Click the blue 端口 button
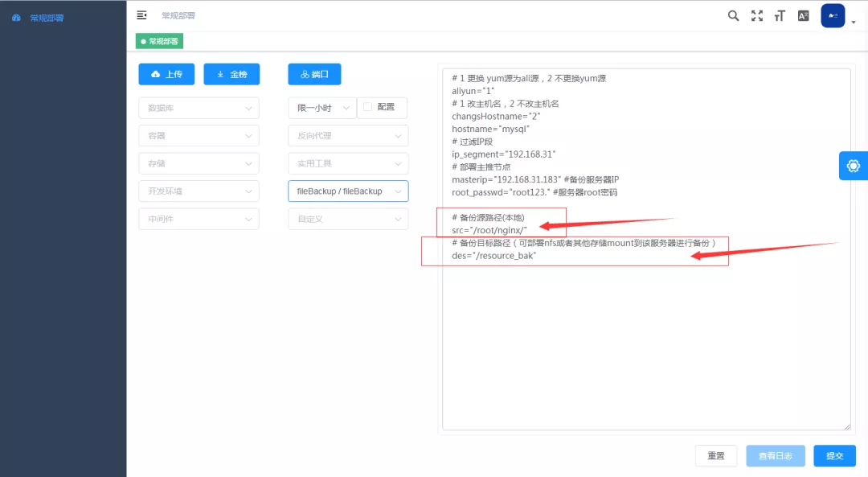Image resolution: width=868 pixels, height=477 pixels. [x=314, y=74]
